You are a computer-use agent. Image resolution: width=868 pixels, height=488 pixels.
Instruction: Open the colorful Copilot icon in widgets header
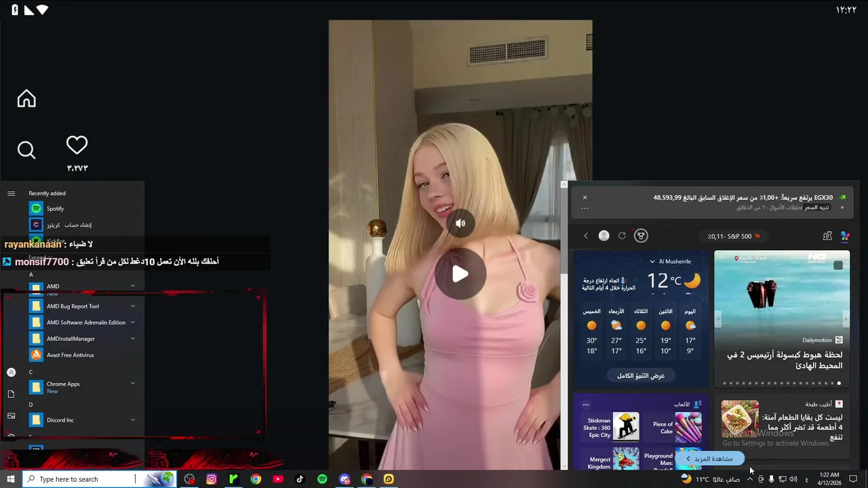click(x=845, y=236)
